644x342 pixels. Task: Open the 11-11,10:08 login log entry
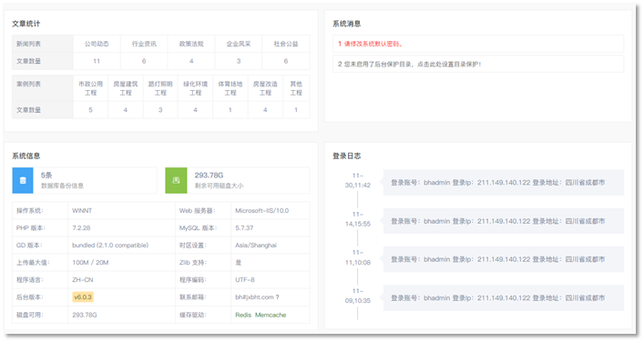(x=503, y=259)
